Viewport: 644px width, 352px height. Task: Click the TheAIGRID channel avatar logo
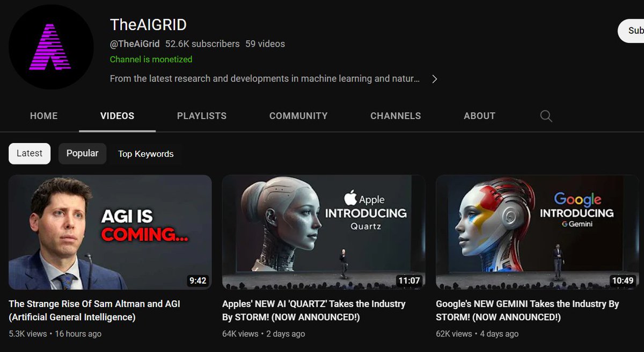coord(51,47)
